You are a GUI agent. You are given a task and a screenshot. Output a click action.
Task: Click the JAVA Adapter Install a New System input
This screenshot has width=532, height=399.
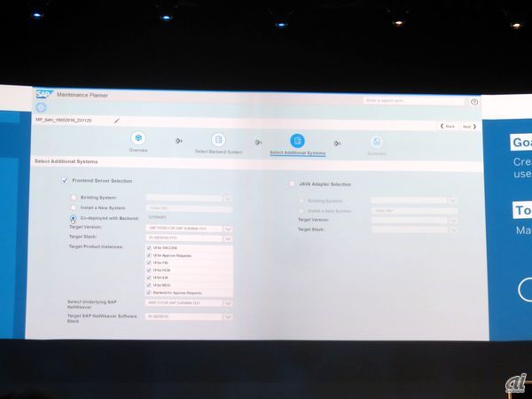(x=414, y=211)
